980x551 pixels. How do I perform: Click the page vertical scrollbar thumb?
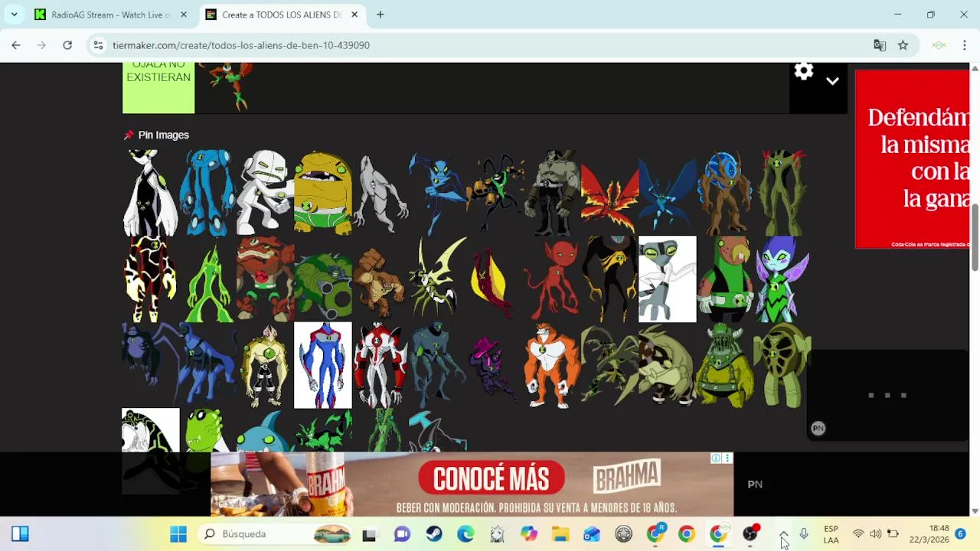click(975, 237)
